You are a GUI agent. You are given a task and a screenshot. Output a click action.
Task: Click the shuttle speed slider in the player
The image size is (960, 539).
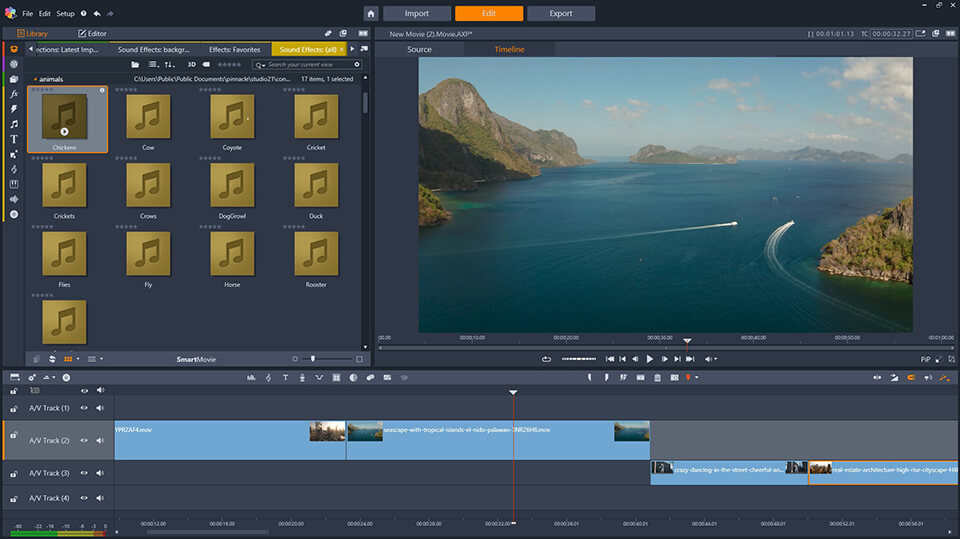click(x=579, y=359)
